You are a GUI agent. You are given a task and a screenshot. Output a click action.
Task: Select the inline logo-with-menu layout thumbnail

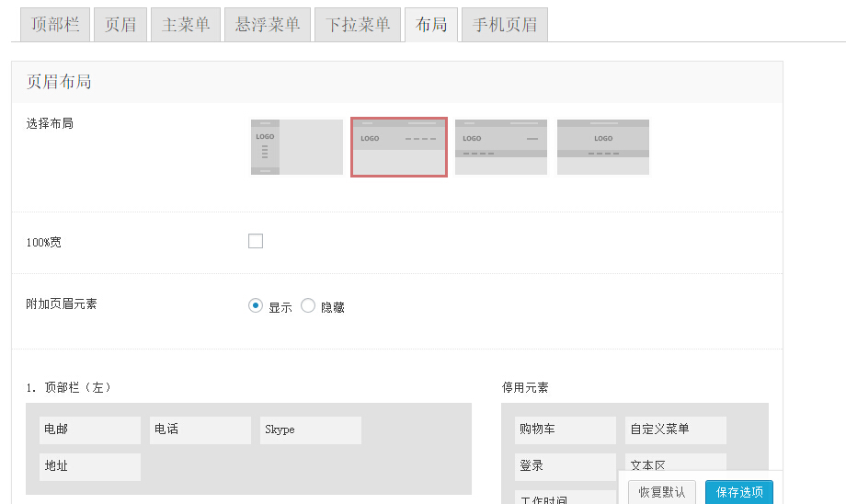coord(398,147)
